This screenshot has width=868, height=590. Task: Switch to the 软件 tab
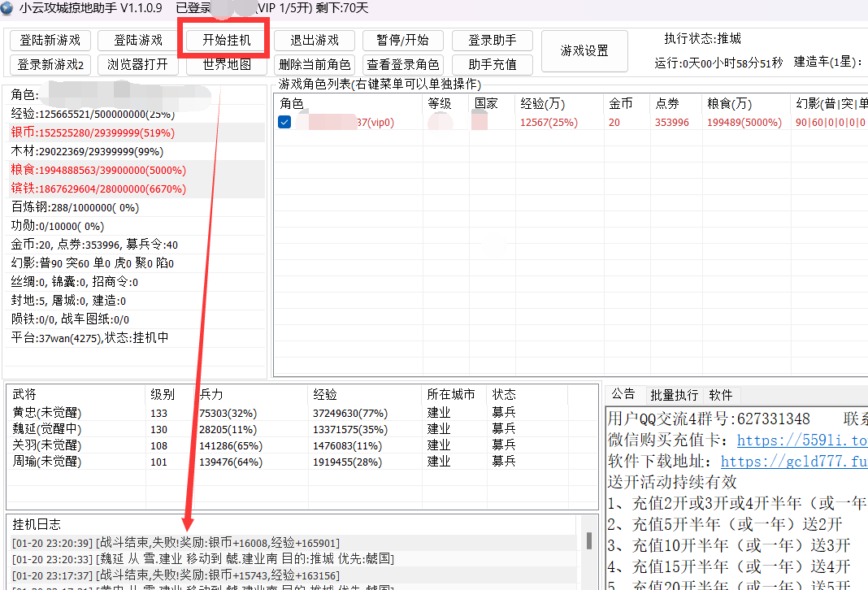point(720,395)
